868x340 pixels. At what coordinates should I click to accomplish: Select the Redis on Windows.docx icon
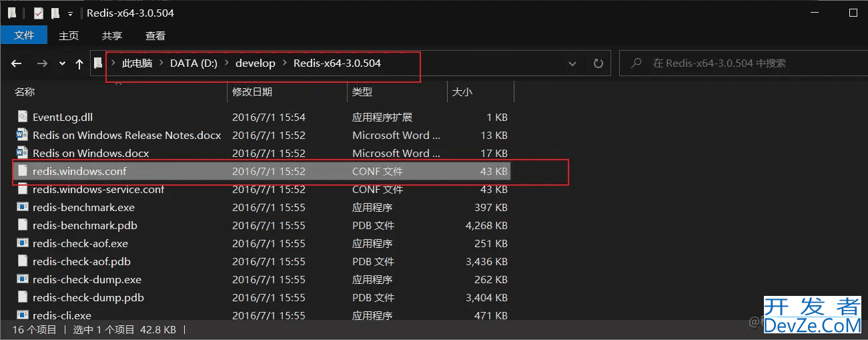[23, 153]
